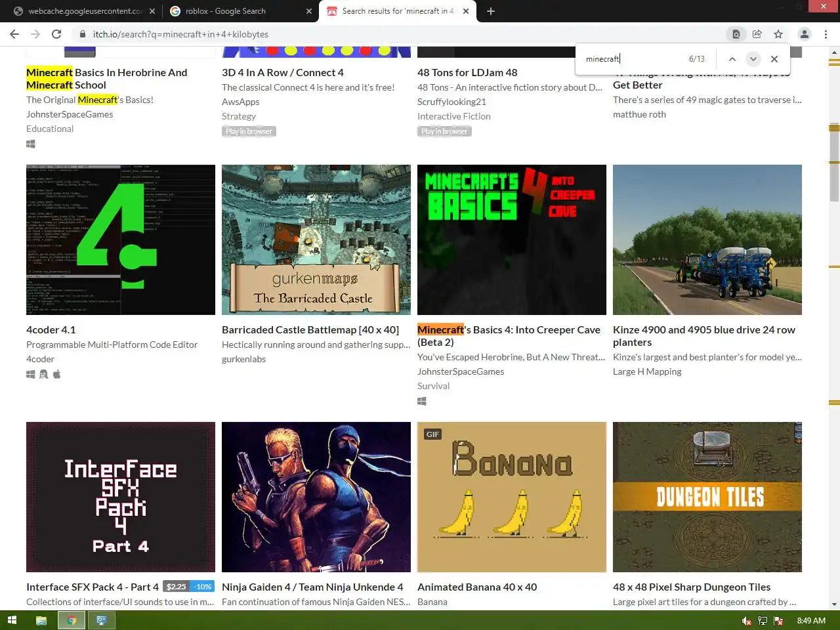The width and height of the screenshot is (840, 630).
Task: Open 48 Tons for LDJam 48 link
Action: click(467, 73)
